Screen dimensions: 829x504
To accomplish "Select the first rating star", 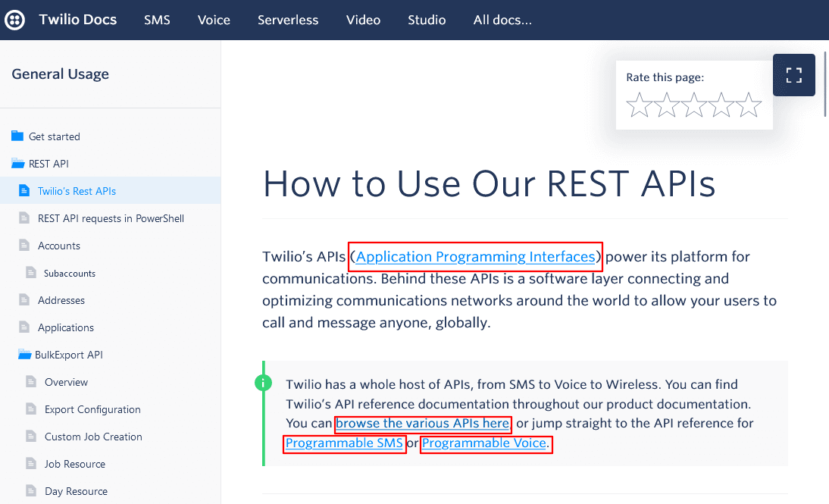I will (639, 105).
